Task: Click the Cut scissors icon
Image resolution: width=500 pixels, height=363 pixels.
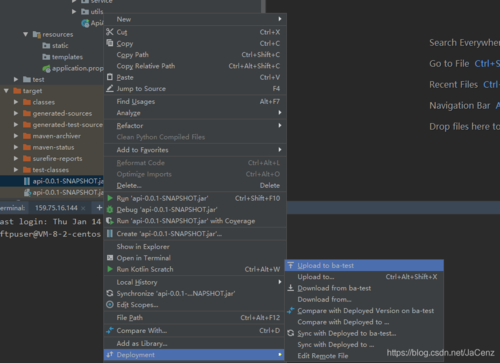Action: click(x=110, y=32)
